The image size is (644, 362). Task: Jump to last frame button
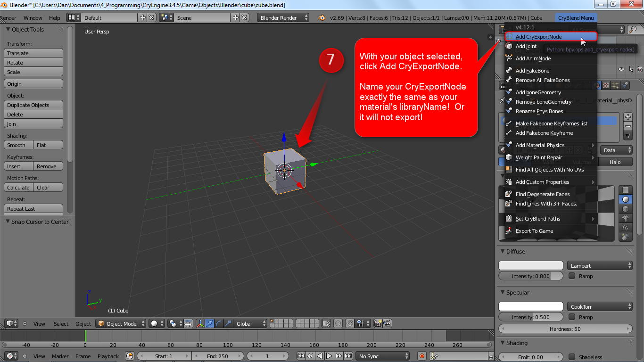349,356
